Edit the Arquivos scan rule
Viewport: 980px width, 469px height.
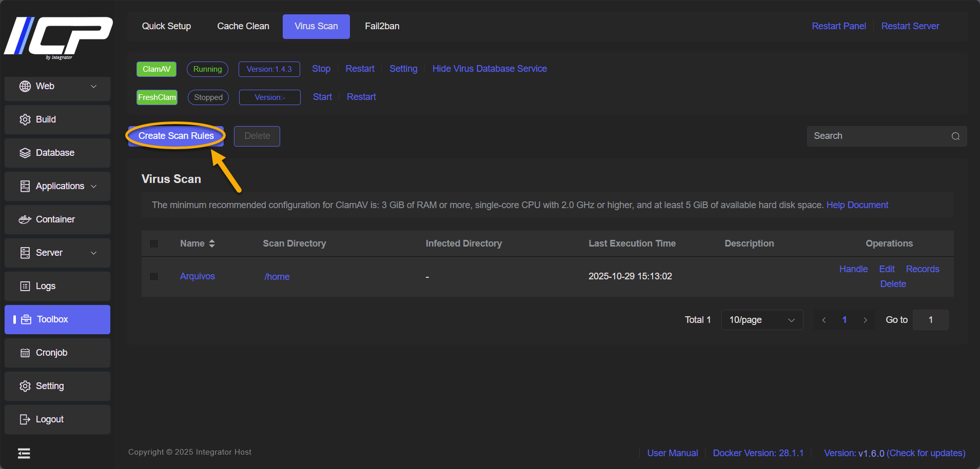(x=887, y=269)
